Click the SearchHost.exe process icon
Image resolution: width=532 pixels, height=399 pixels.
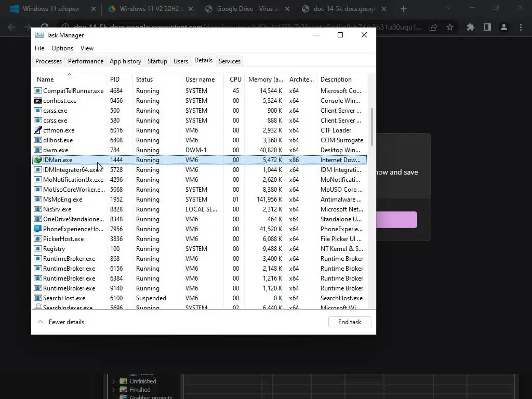pyautogui.click(x=37, y=298)
